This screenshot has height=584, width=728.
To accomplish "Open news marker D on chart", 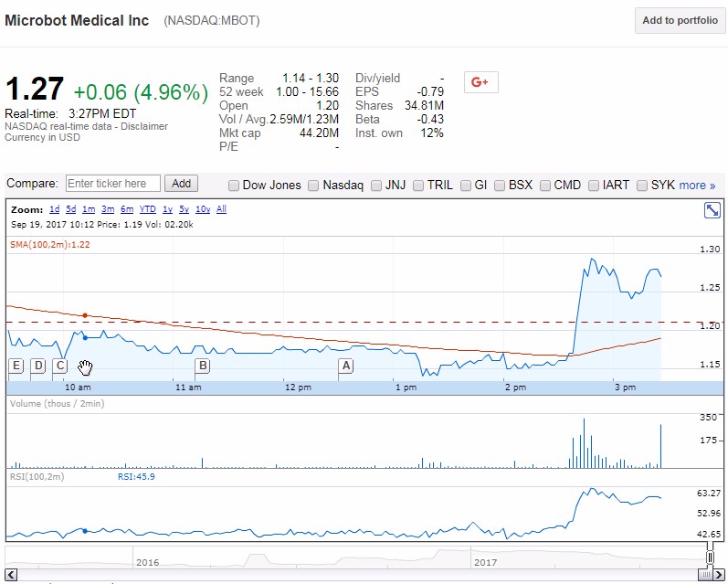I will (x=38, y=366).
